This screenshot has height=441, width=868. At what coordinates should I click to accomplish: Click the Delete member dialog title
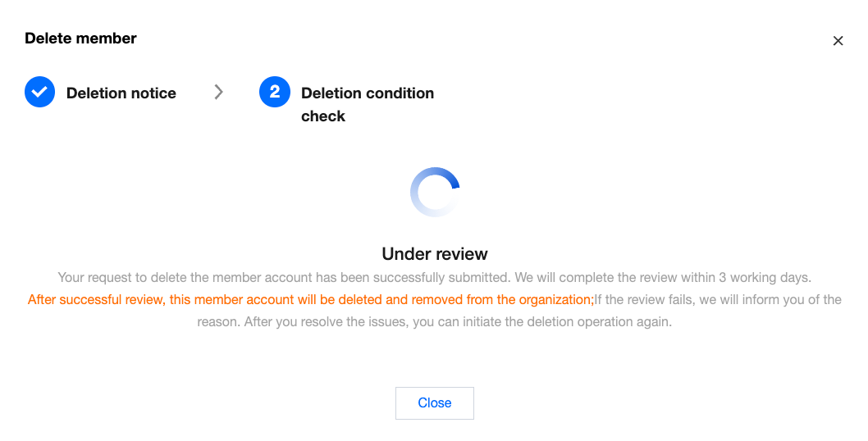80,39
